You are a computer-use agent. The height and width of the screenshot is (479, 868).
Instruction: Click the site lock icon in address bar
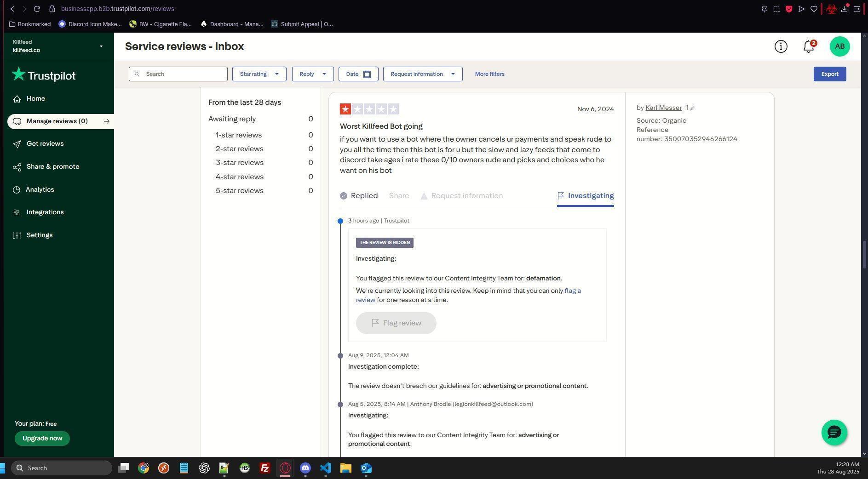[x=52, y=9]
